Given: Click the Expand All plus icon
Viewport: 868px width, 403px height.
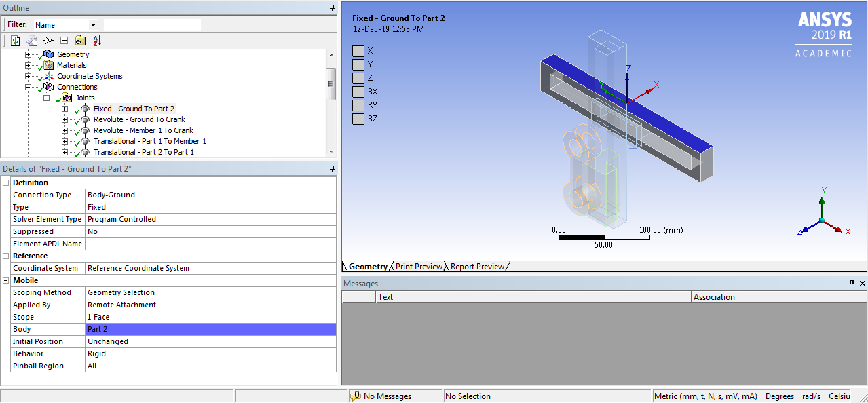Looking at the screenshot, I should 64,41.
